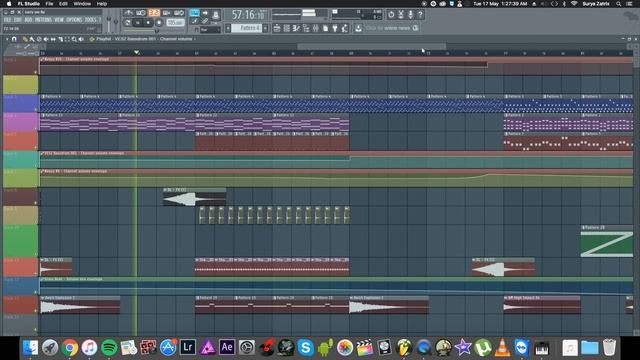Select the green Pattern 28 clip
This screenshot has width=640, height=360.
click(x=607, y=241)
